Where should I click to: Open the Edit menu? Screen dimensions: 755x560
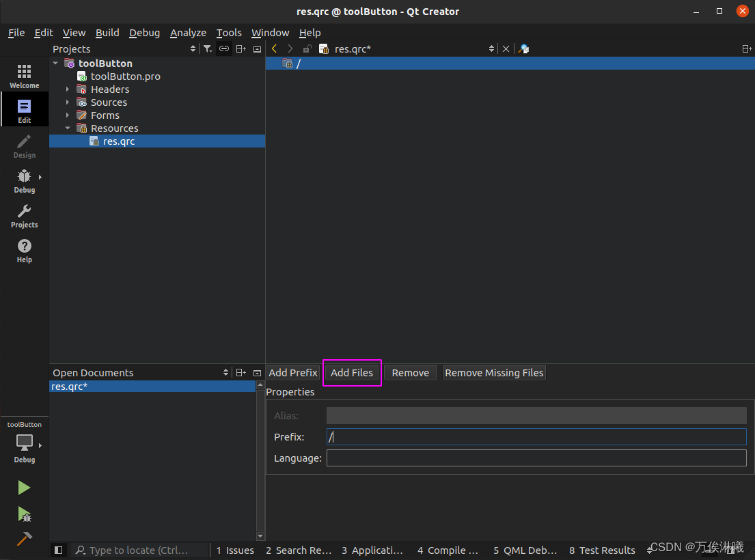tap(43, 33)
